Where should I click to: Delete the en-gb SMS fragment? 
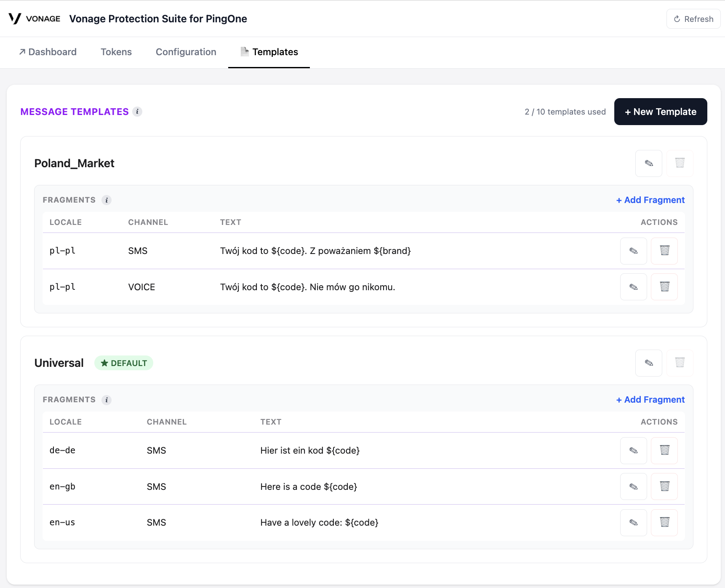[664, 486]
